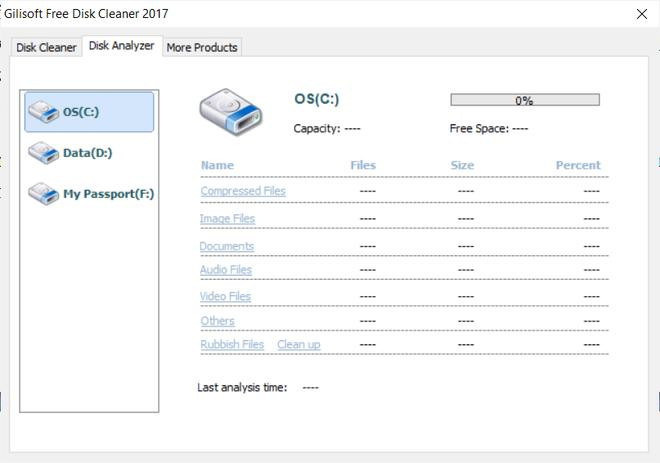Click the My Passport(F:) drive icon
Viewport: 660px width, 463px height.
pos(43,193)
